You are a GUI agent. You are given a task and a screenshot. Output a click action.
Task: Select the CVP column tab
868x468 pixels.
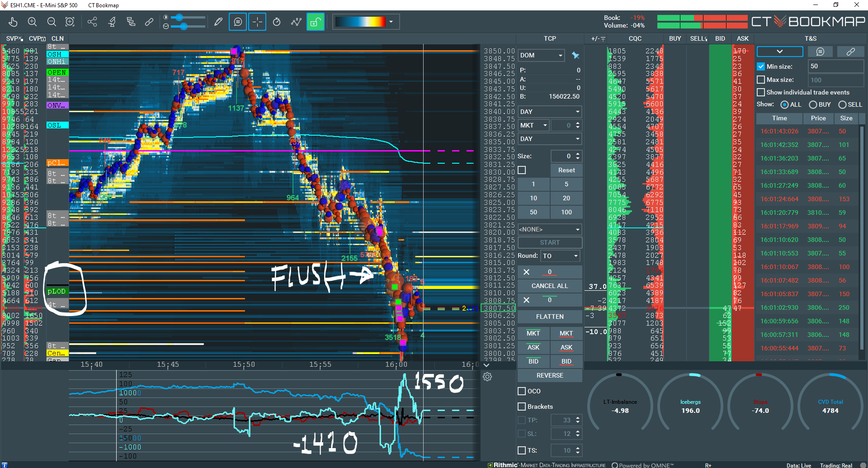pos(37,38)
